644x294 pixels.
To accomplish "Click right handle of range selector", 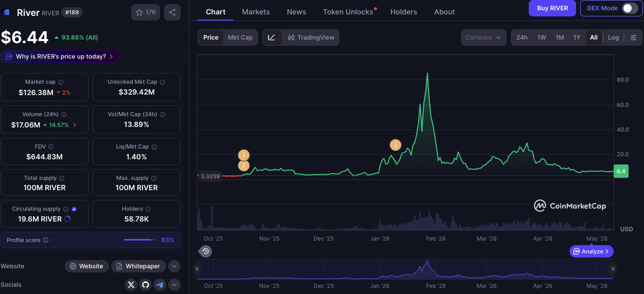I will click(613, 269).
